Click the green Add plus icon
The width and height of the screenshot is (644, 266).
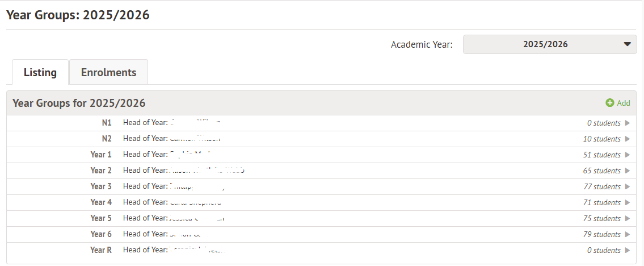610,103
